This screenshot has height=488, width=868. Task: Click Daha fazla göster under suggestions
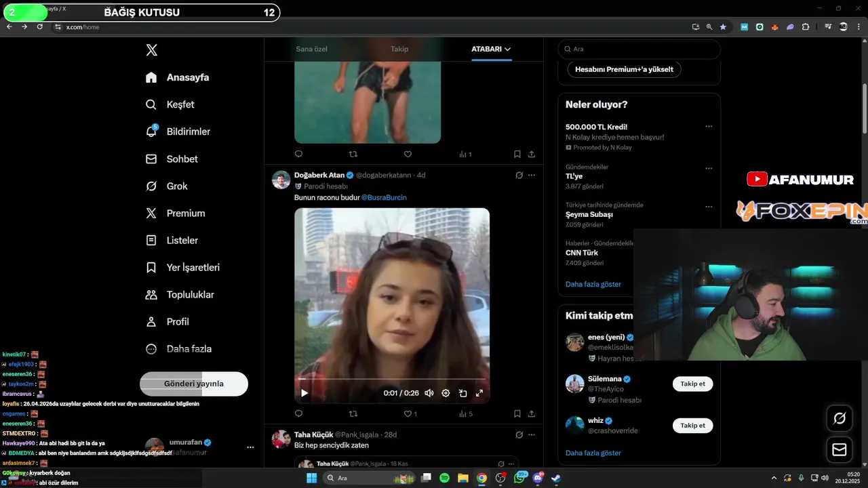coord(593,453)
